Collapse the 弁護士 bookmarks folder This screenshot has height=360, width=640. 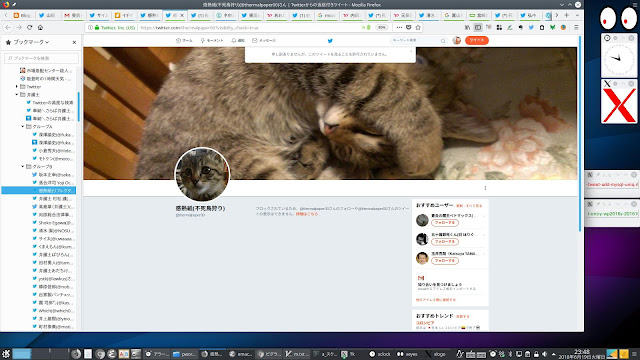tap(17, 94)
